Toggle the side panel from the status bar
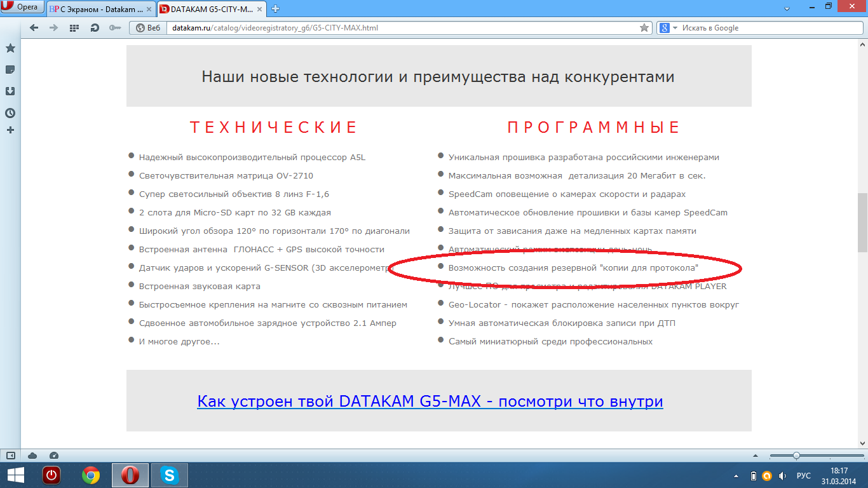 click(x=11, y=455)
